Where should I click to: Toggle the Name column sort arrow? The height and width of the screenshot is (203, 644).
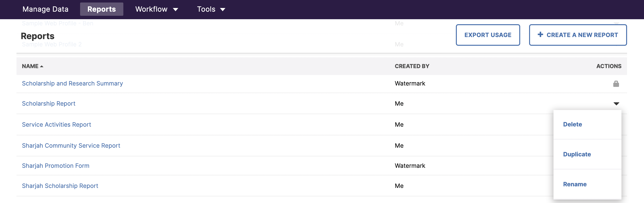coord(41,67)
